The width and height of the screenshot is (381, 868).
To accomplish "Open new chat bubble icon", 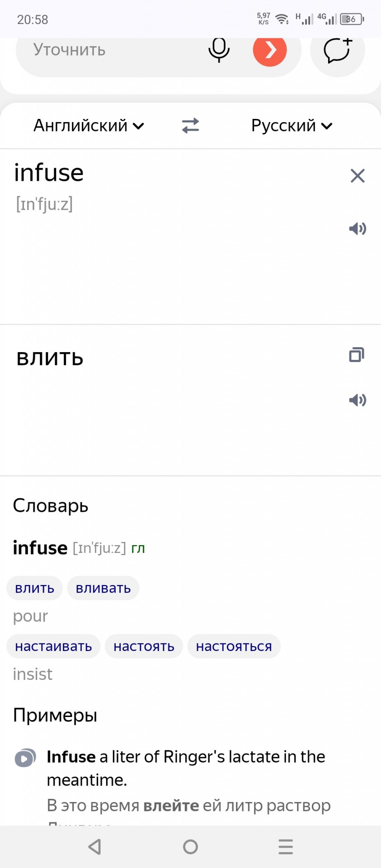I will pos(338,50).
